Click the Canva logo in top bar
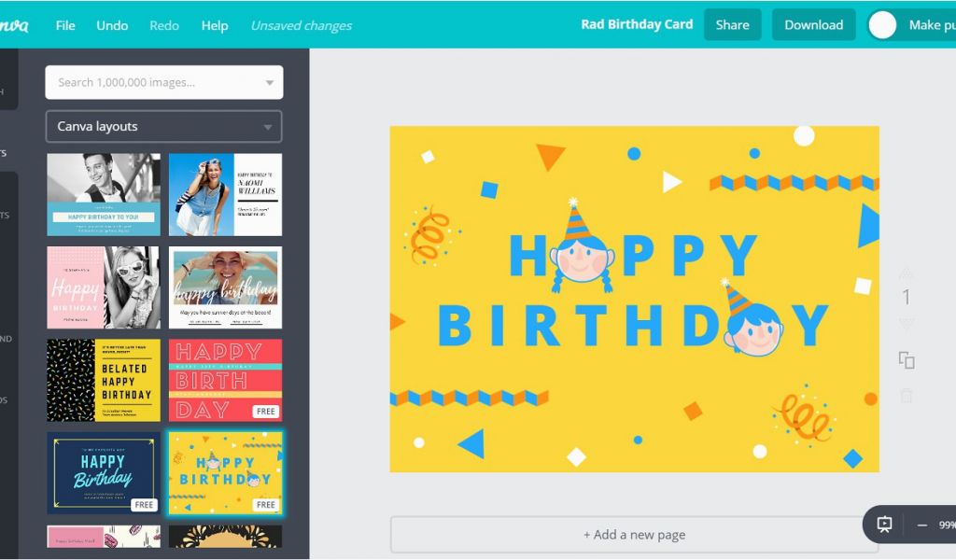This screenshot has width=956, height=560. pos(13,25)
